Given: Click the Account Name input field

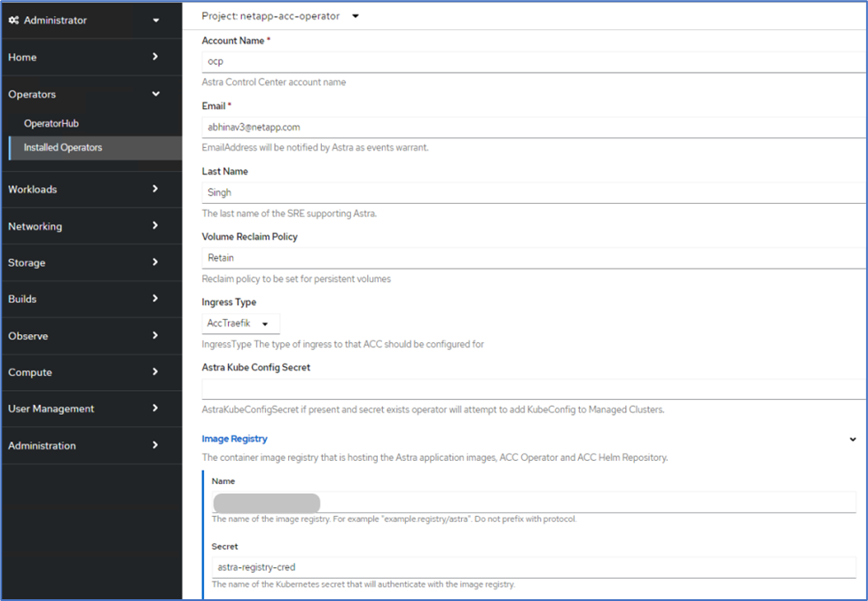Looking at the screenshot, I should tap(532, 62).
